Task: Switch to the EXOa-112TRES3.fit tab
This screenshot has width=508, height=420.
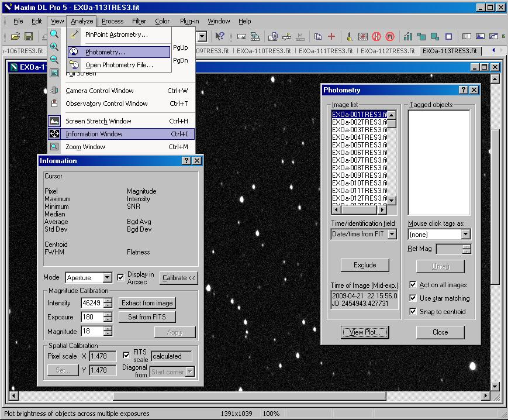Action: pos(388,51)
